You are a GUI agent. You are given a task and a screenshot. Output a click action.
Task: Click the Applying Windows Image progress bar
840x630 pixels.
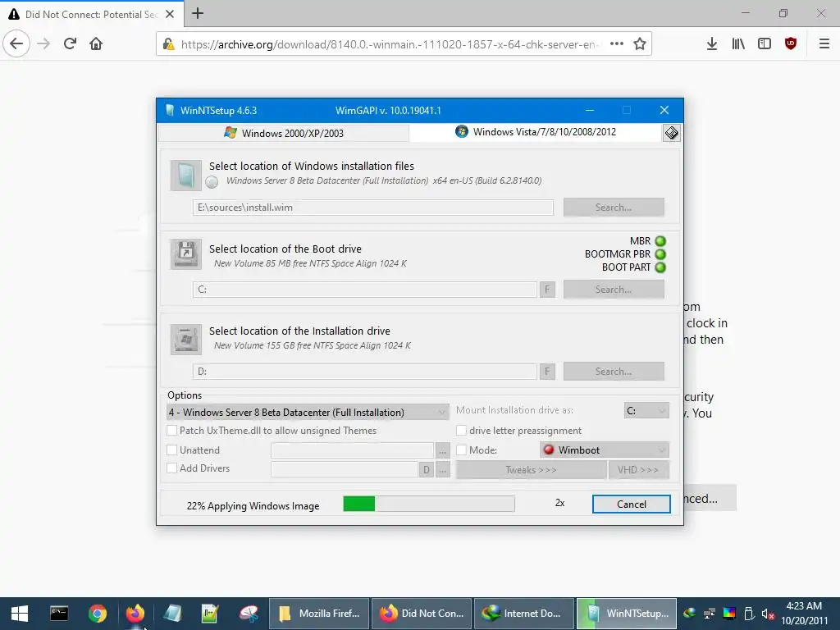tap(428, 504)
